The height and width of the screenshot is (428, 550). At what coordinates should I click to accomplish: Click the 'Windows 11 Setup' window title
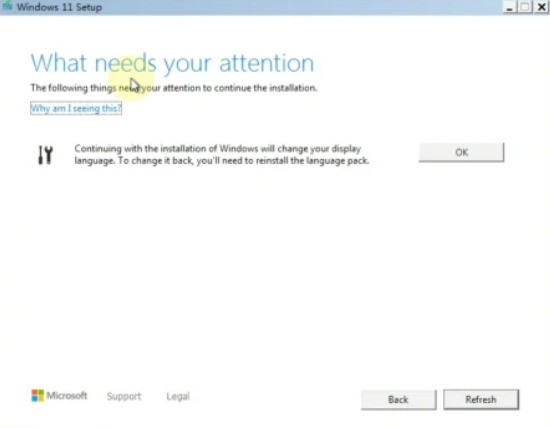click(x=59, y=7)
